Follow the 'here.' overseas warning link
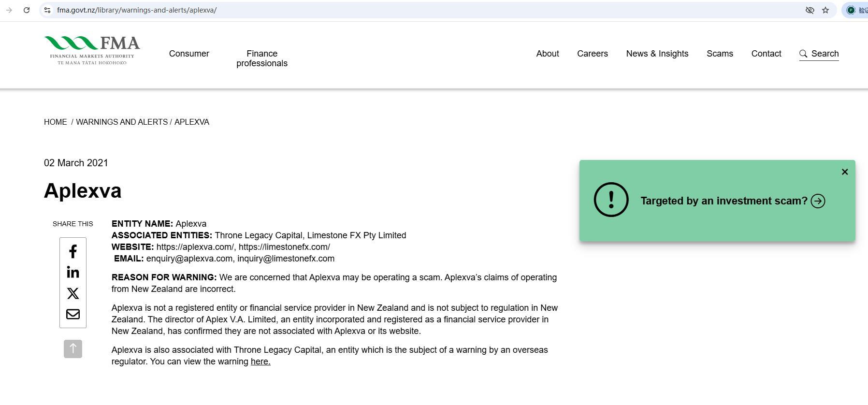This screenshot has height=405, width=868. pyautogui.click(x=260, y=362)
